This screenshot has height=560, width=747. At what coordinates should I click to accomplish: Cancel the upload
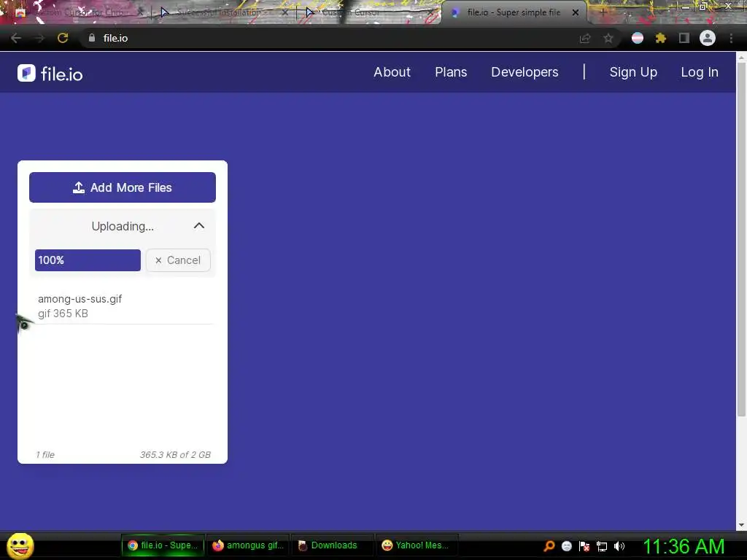[178, 260]
